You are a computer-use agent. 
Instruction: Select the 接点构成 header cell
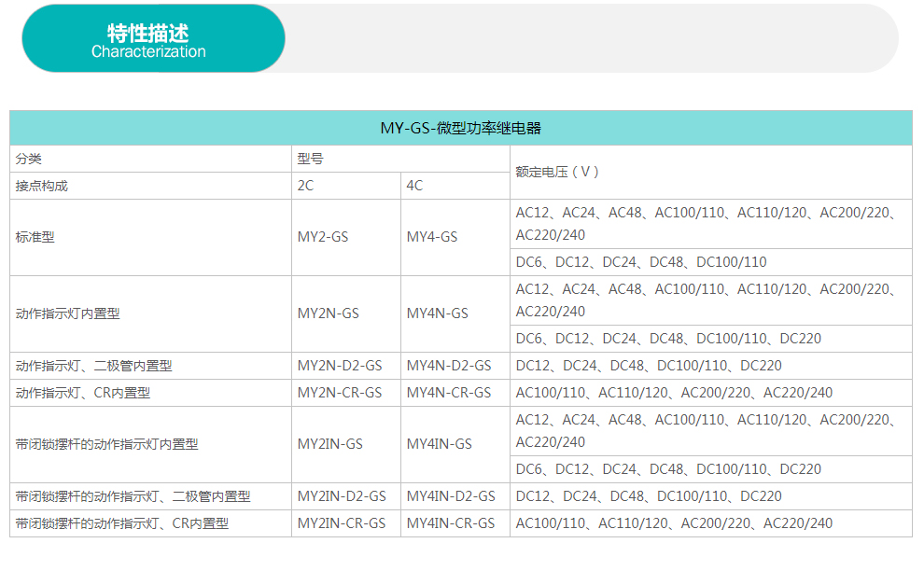pos(42,186)
